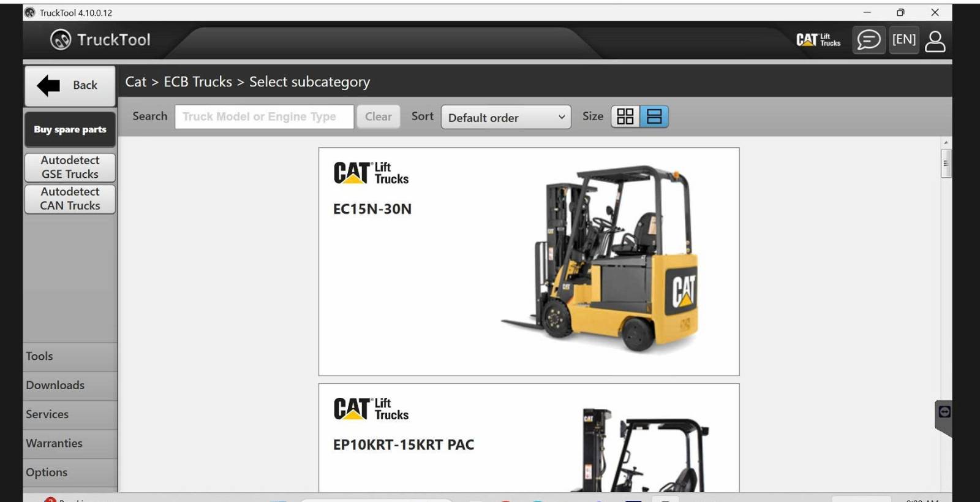Click the CAT Lift Trucks brand logo in header
This screenshot has height=502, width=980.
818,40
